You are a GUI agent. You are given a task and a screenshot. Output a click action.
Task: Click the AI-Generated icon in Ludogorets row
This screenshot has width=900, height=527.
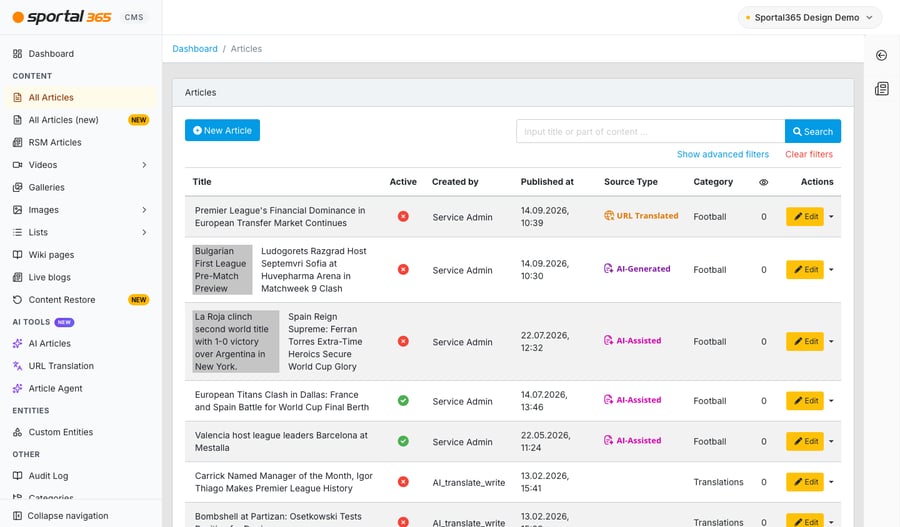coord(608,268)
